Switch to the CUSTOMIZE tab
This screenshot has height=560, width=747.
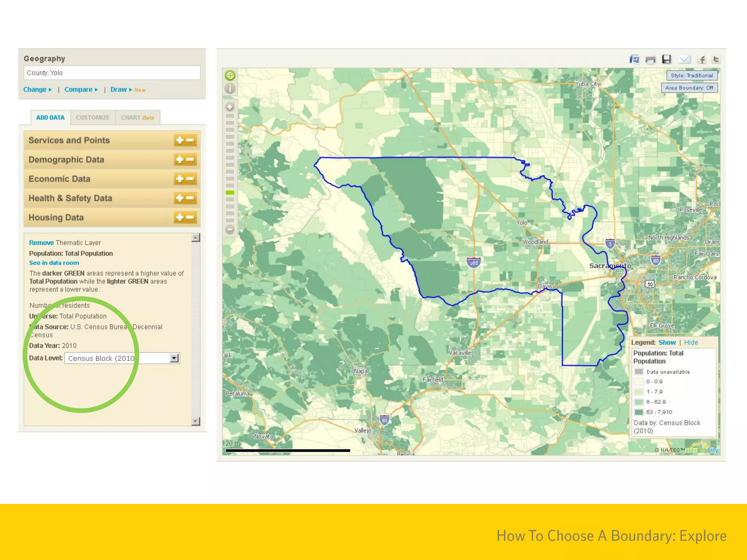click(93, 117)
